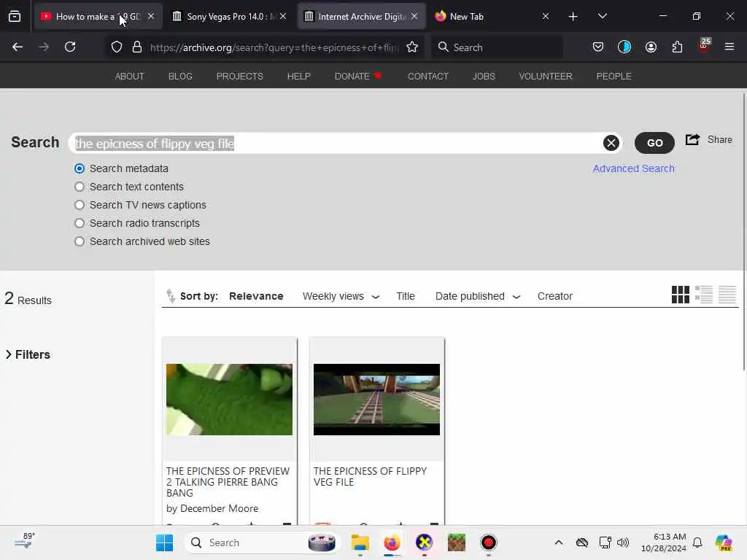Screen dimensions: 747x560
Task: Open the Advanced Search link
Action: pos(633,168)
